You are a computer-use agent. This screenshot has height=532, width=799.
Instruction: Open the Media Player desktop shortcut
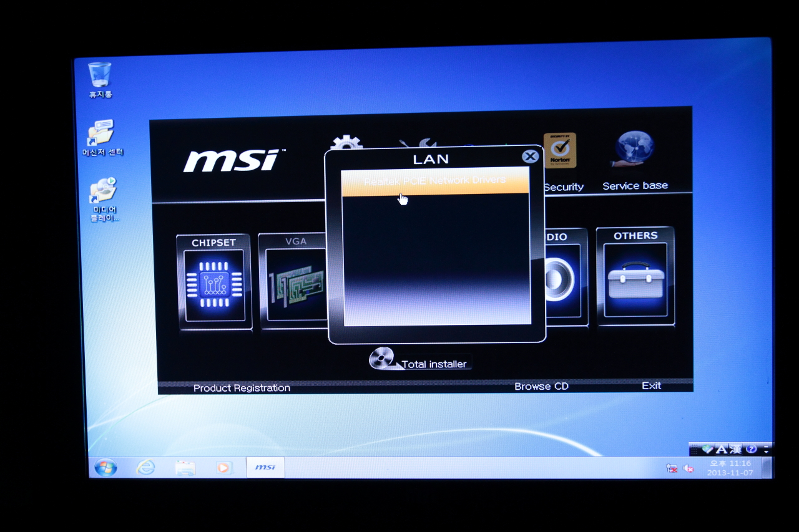[104, 200]
